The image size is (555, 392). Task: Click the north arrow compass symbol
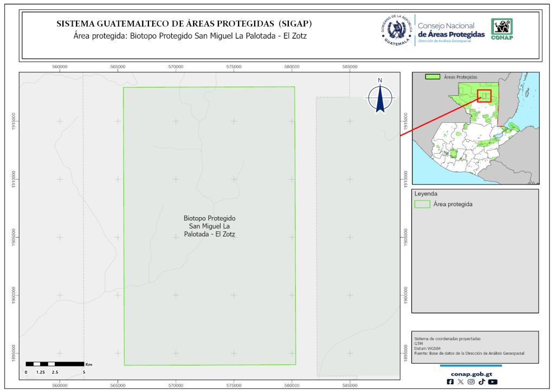pyautogui.click(x=380, y=96)
